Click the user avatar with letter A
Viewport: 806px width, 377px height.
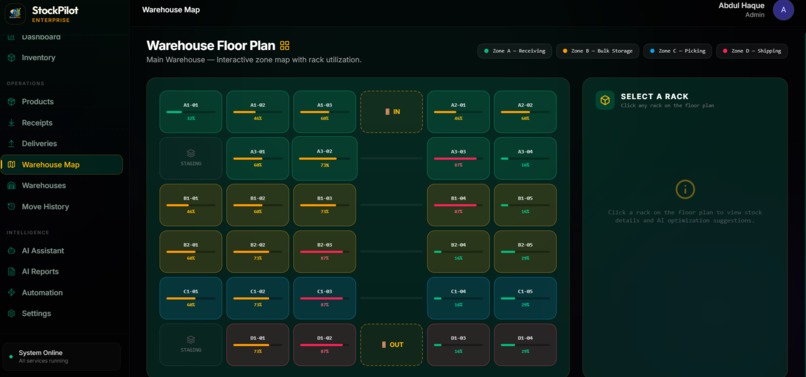(x=783, y=9)
